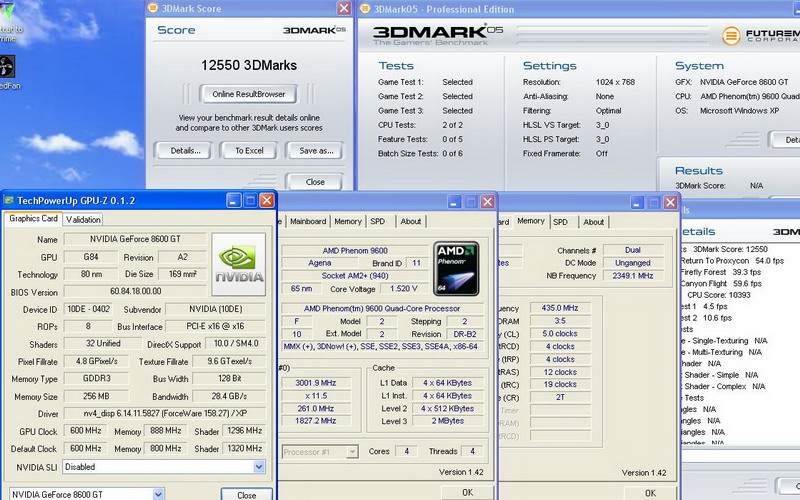Click the Level 2 cache value 4 x 512 KBytes

click(x=447, y=408)
